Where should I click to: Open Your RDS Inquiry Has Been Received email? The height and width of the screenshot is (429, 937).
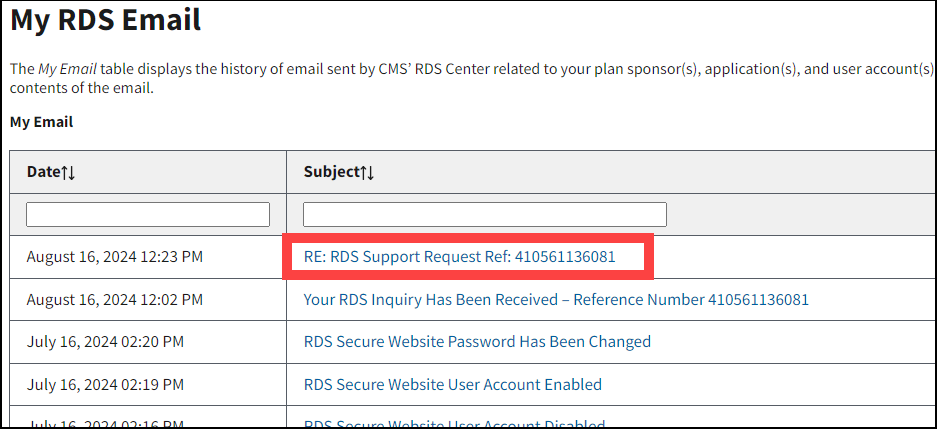[x=556, y=299]
